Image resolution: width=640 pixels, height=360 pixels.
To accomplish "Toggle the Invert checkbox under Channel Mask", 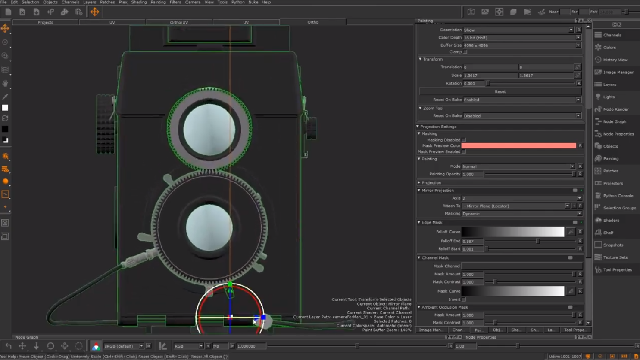I will click(x=464, y=300).
